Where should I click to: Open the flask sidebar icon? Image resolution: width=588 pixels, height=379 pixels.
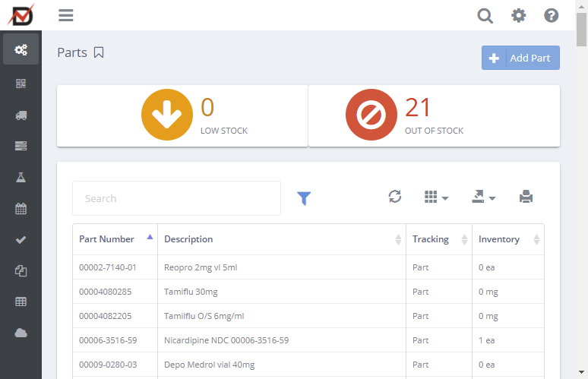click(x=21, y=177)
